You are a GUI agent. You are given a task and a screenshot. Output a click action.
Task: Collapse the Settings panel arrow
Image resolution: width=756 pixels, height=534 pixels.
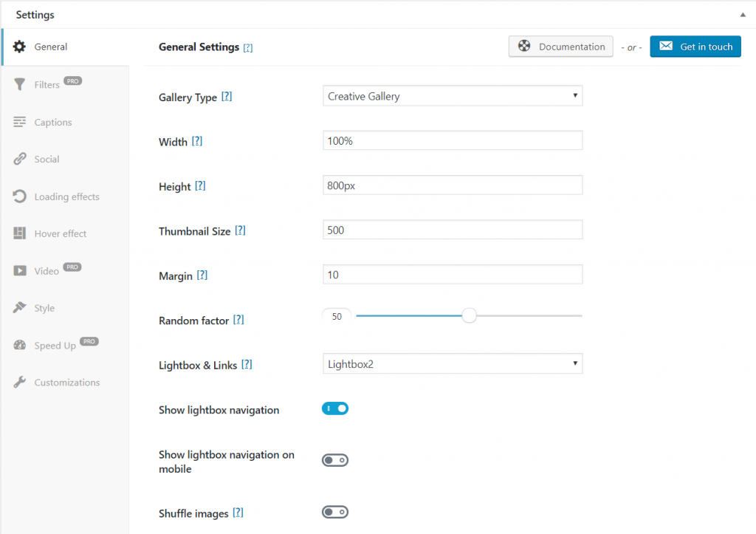(743, 15)
